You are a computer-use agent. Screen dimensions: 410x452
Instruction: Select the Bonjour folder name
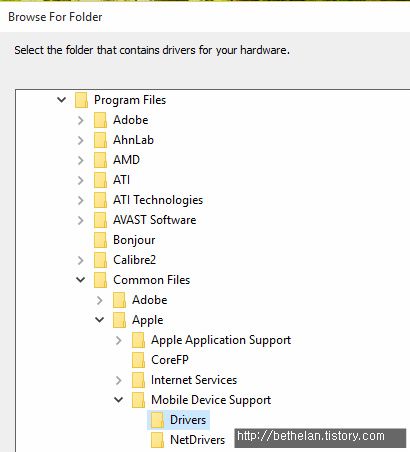[x=134, y=240]
